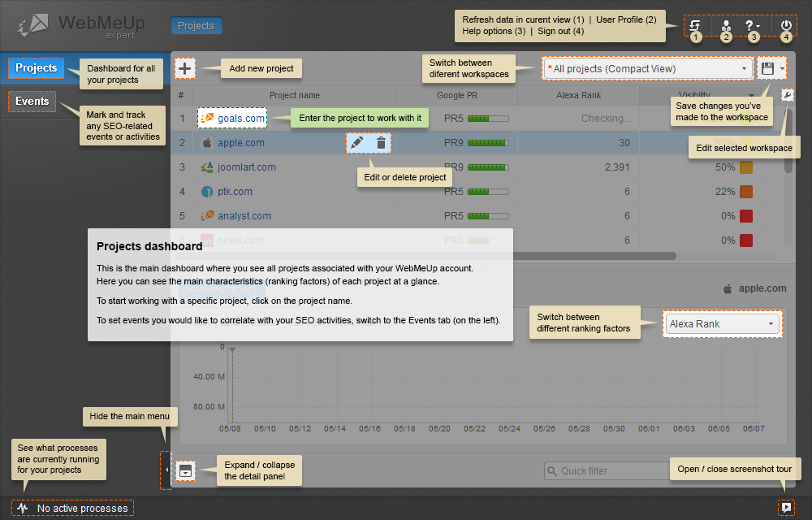Image resolution: width=812 pixels, height=520 pixels.
Task: Open the User Profile icon
Action: [x=726, y=25]
